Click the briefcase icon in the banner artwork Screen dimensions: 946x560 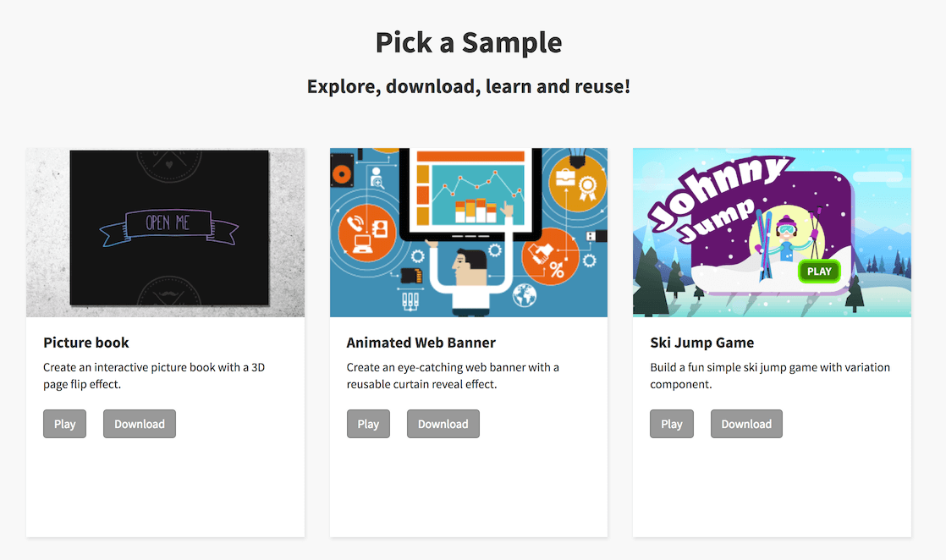click(x=565, y=181)
